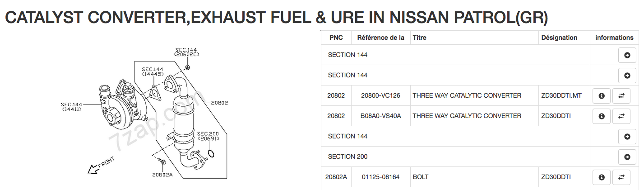This screenshot has height=190, width=644.
Task: Open replacements swap icon for B08A0-VS40A
Action: tap(621, 116)
